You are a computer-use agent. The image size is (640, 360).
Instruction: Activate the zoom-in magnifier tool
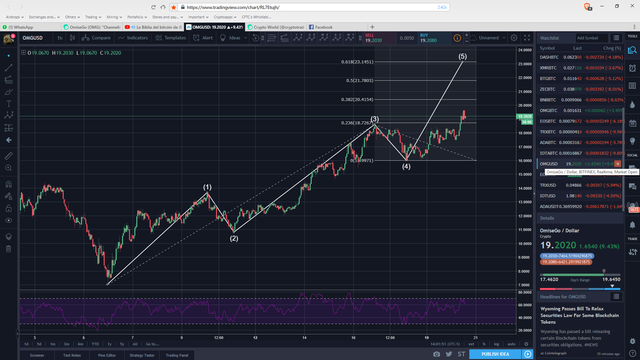click(9, 168)
